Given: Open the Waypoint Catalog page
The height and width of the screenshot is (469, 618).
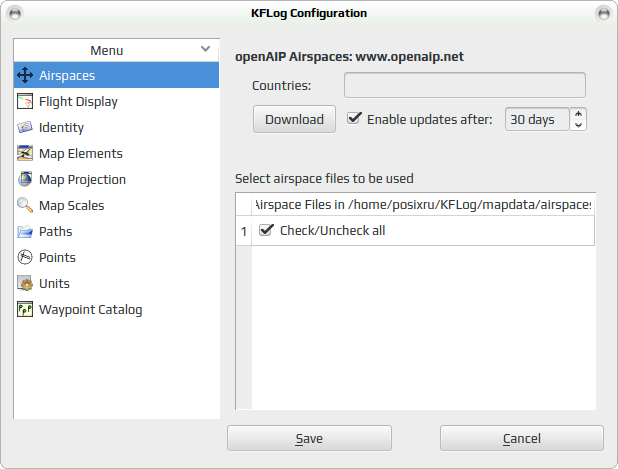Looking at the screenshot, I should tap(116, 309).
